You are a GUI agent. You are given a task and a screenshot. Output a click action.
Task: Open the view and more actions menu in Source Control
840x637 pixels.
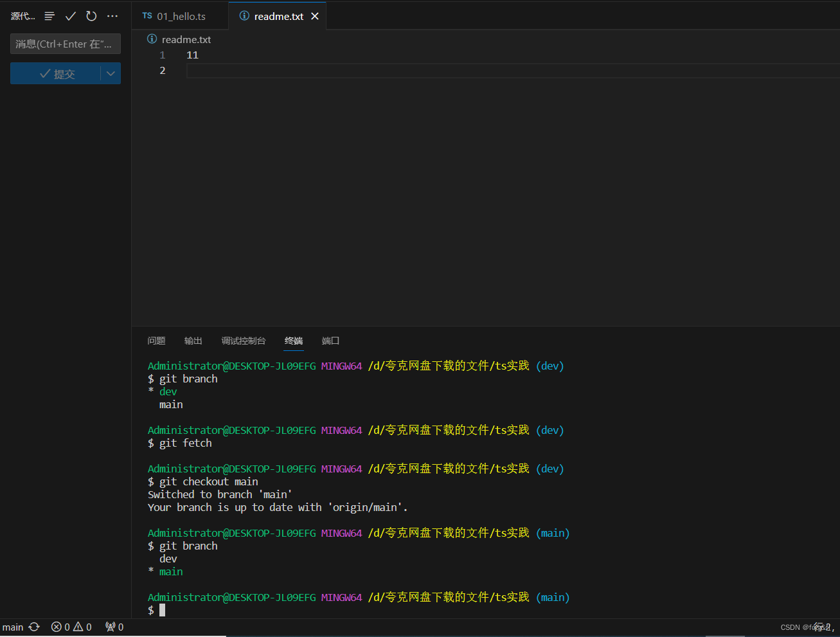(x=49, y=15)
